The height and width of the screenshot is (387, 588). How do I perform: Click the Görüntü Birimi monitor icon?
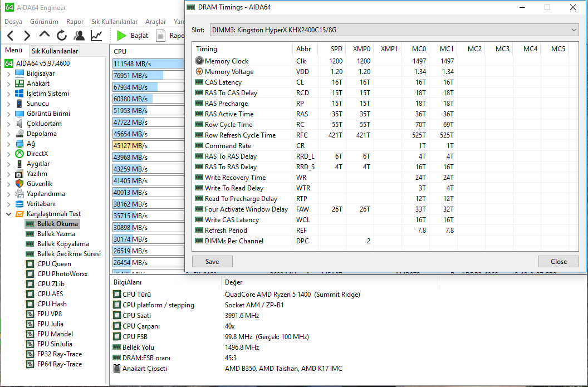(x=19, y=114)
